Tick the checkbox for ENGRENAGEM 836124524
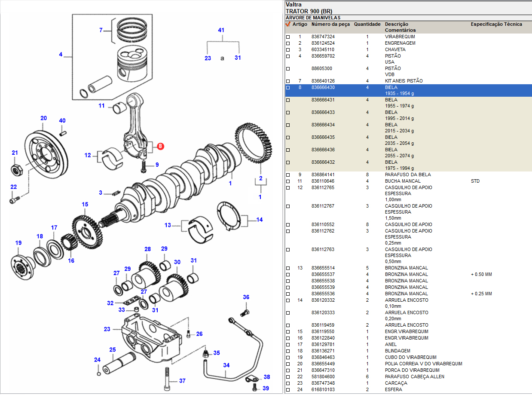 click(x=288, y=43)
